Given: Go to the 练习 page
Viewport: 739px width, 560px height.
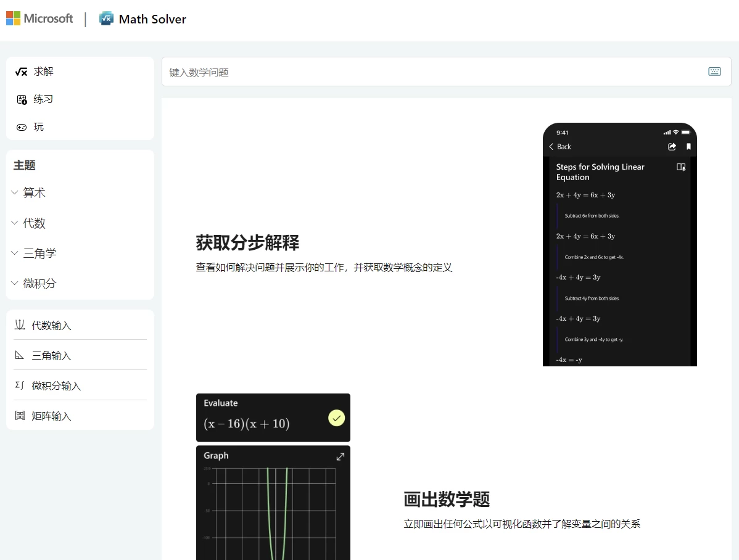Looking at the screenshot, I should pos(43,99).
